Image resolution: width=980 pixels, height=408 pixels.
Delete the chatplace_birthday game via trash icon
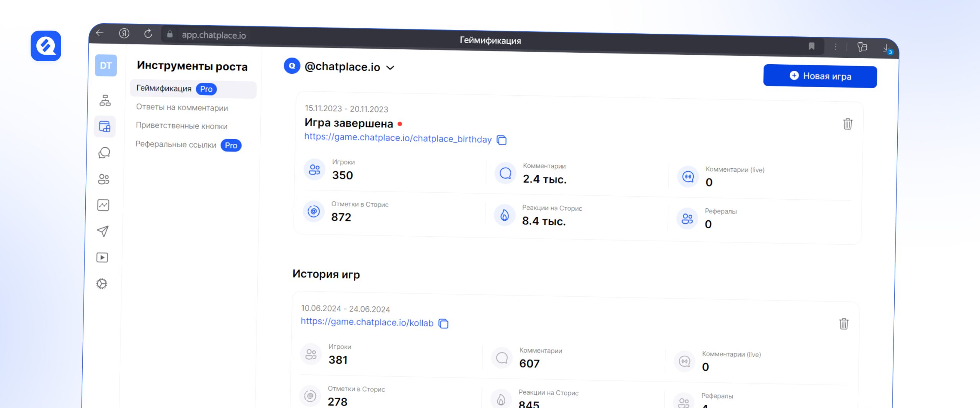coord(848,124)
